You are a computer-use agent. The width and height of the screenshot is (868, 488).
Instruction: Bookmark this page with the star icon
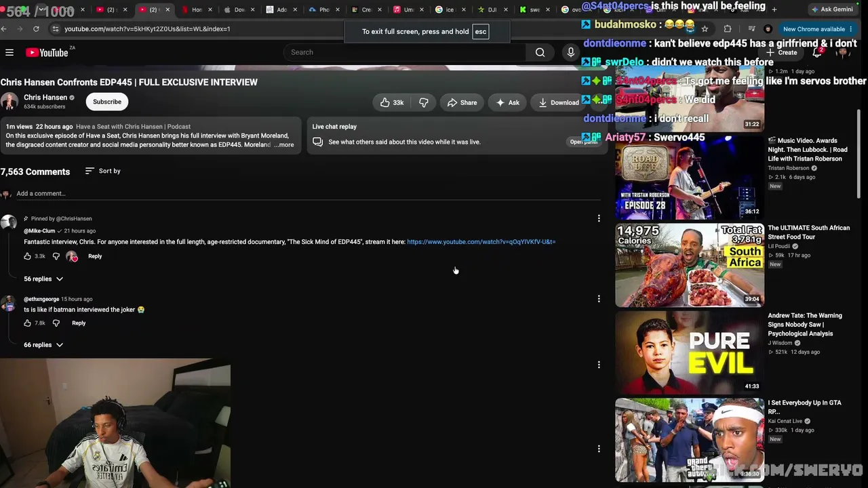[x=705, y=29]
